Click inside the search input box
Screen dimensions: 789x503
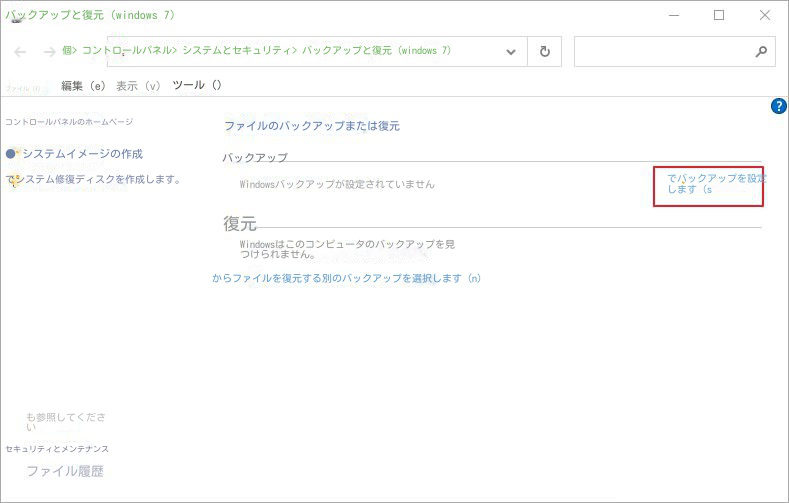(x=660, y=52)
